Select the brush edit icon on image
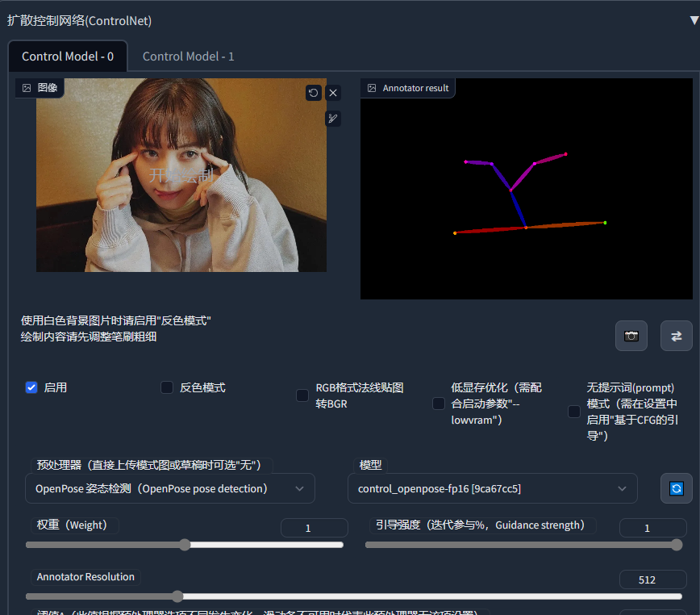This screenshot has height=615, width=700. (333, 119)
